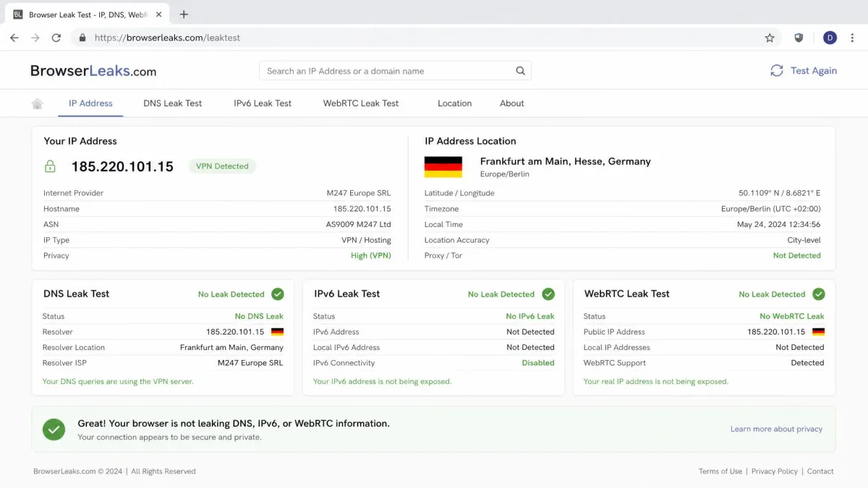Click the VPN Detected badge
Viewport: 868px width, 488px height.
(x=222, y=166)
